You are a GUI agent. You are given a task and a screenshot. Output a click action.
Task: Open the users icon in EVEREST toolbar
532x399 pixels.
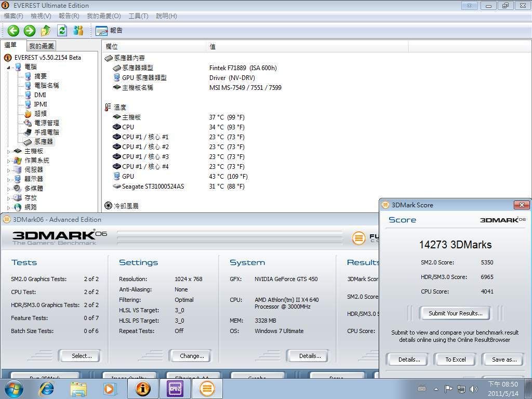point(78,31)
